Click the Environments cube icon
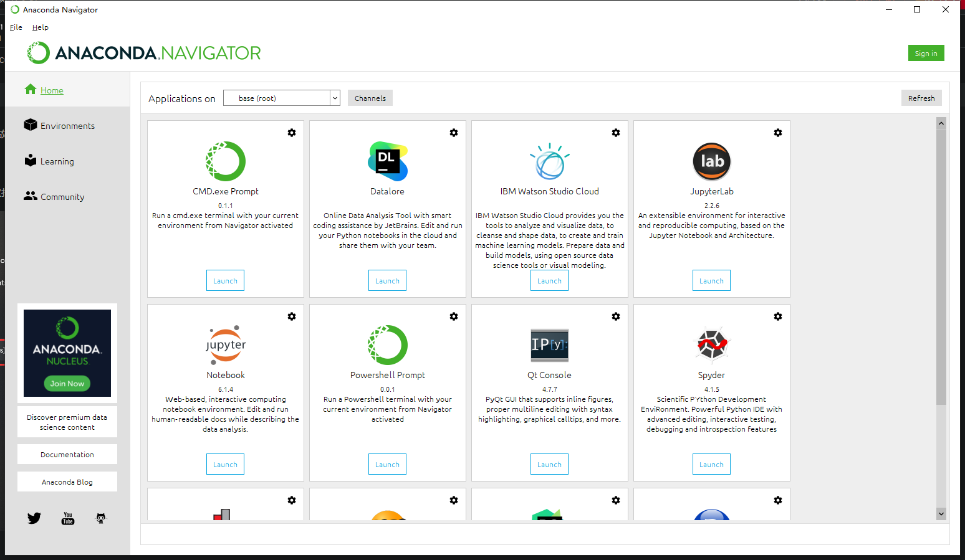The image size is (965, 560). pyautogui.click(x=31, y=125)
